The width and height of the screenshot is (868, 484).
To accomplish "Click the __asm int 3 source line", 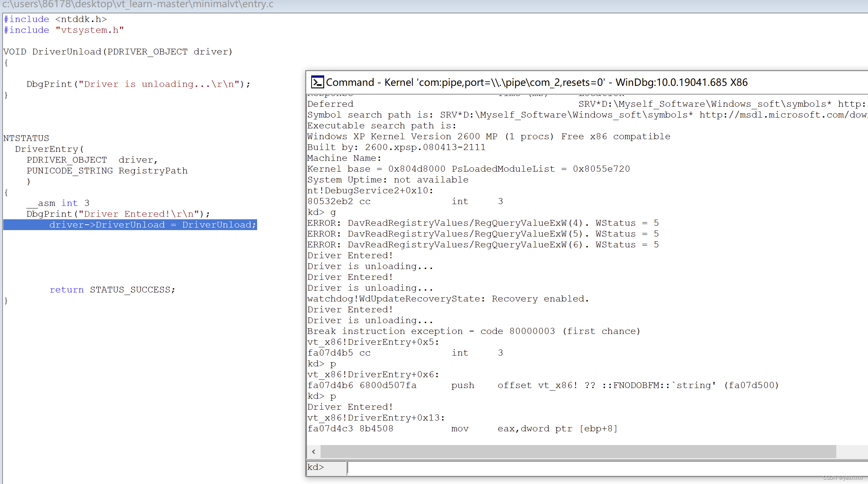I will pyautogui.click(x=58, y=203).
